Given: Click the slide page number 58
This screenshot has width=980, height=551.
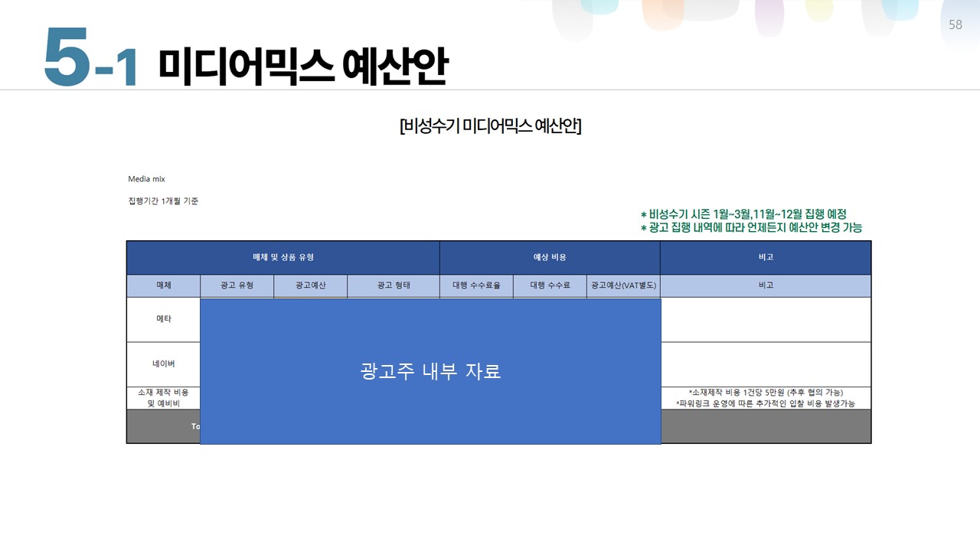Looking at the screenshot, I should 955,24.
